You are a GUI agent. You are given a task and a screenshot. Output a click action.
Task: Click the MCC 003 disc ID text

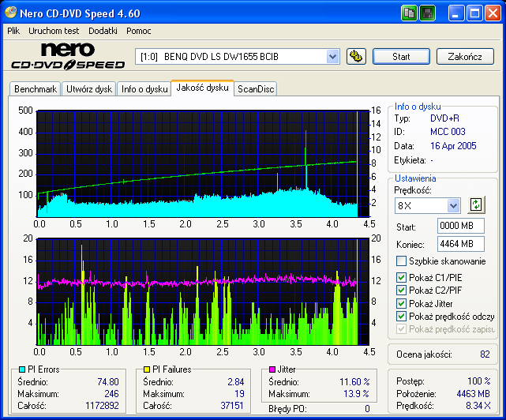pyautogui.click(x=448, y=132)
